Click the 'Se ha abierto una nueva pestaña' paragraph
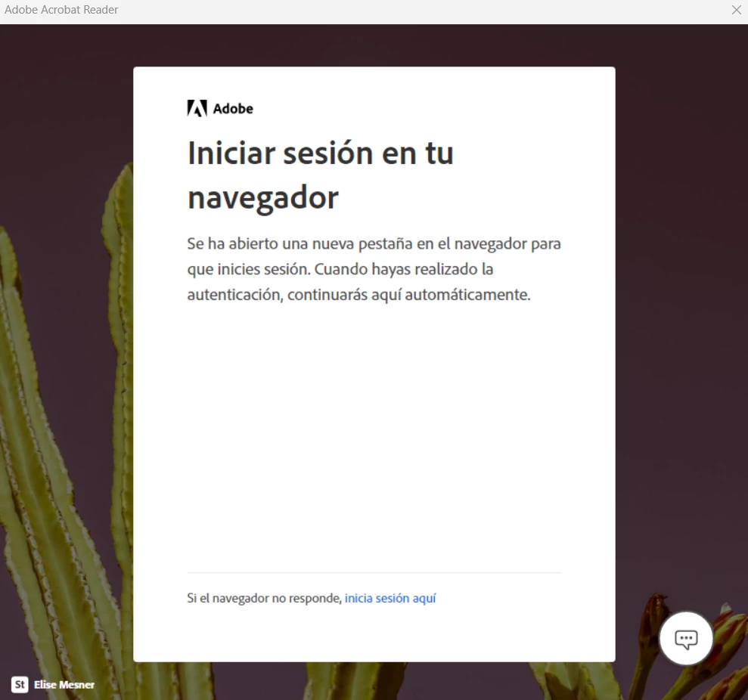This screenshot has width=748, height=700. pos(374,269)
